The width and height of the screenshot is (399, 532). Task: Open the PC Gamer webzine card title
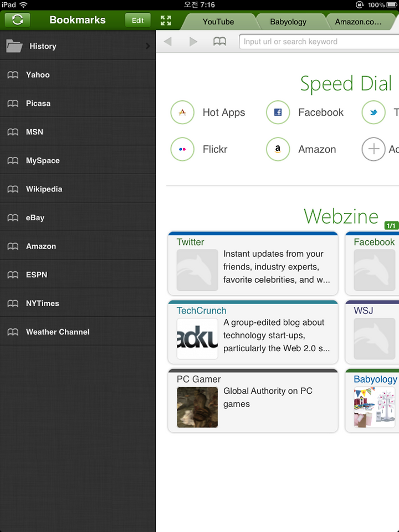(x=198, y=379)
